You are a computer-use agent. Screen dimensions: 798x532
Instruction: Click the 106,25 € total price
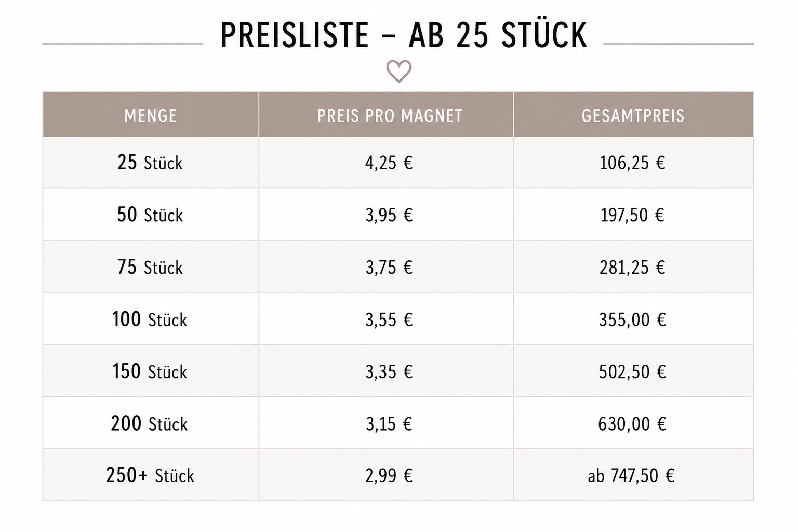click(632, 163)
